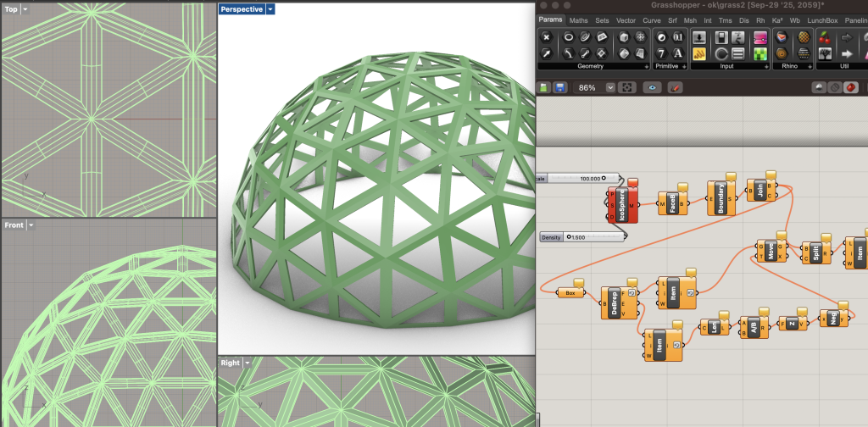Click the Front viewport label

(x=14, y=225)
